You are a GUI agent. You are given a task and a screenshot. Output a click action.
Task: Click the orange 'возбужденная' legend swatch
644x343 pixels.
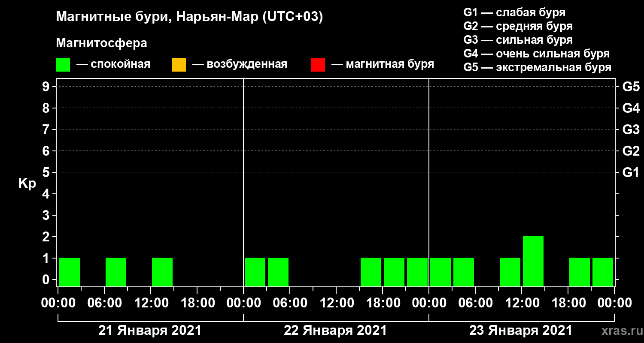tap(179, 65)
